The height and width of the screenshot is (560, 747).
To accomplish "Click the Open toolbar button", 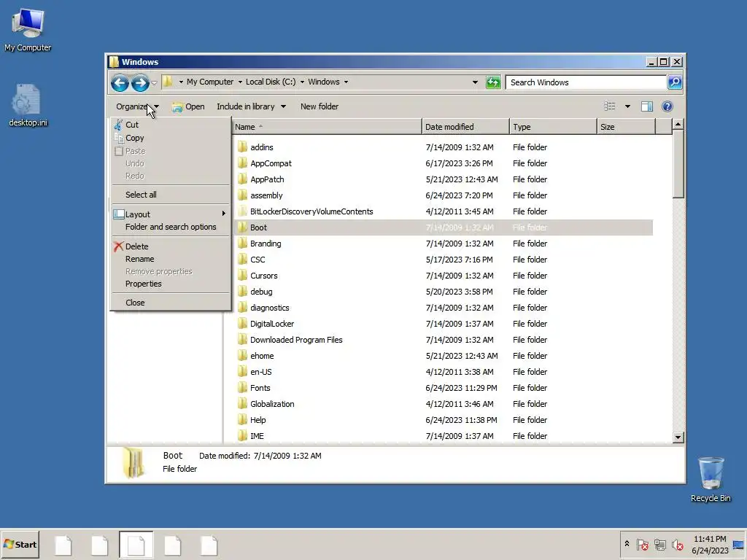I will tap(189, 106).
